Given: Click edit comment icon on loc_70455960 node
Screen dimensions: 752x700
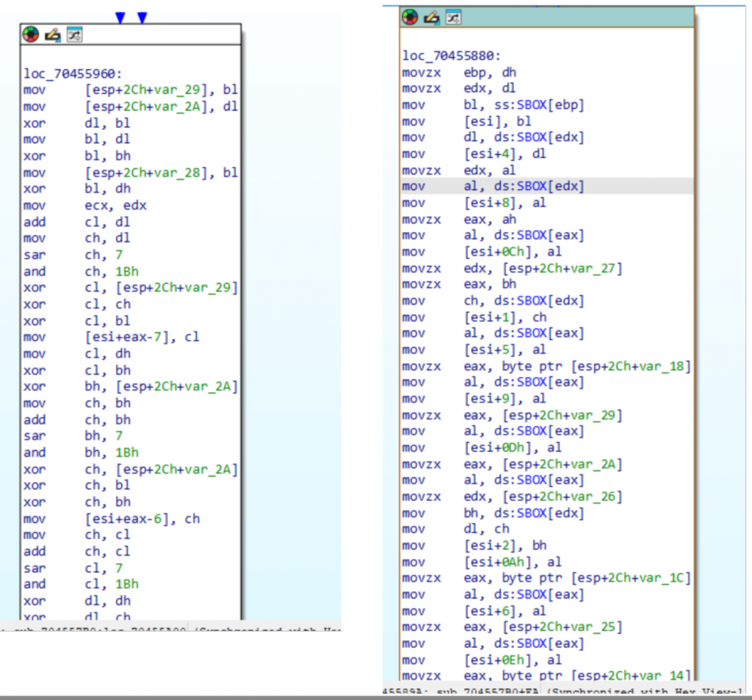Looking at the screenshot, I should point(51,35).
